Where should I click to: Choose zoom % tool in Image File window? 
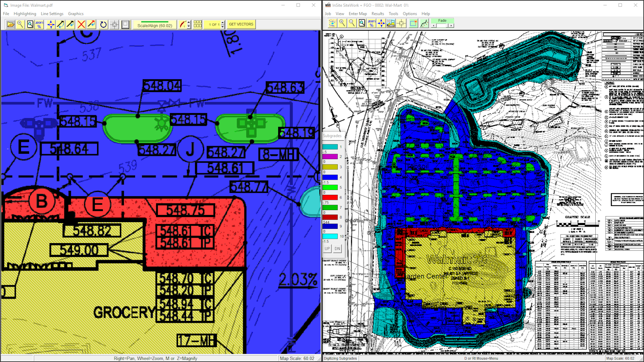tap(39, 25)
